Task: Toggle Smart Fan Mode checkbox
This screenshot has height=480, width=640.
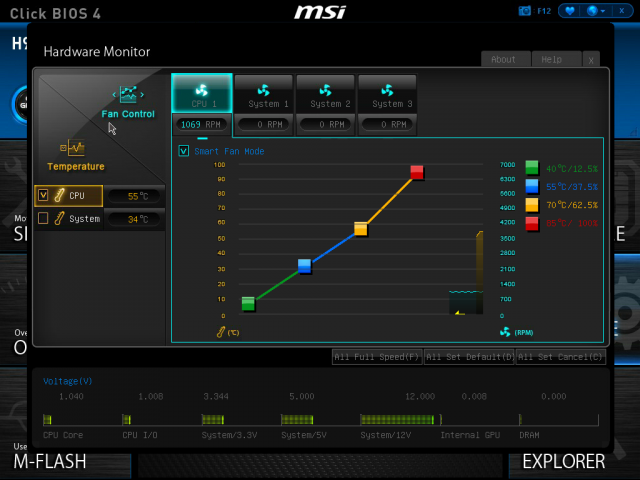Action: 184,151
